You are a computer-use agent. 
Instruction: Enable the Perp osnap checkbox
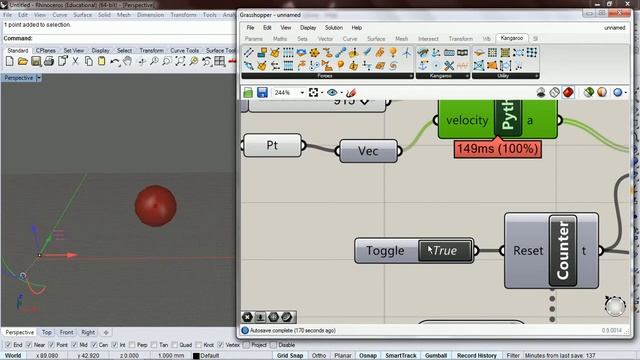click(132, 345)
